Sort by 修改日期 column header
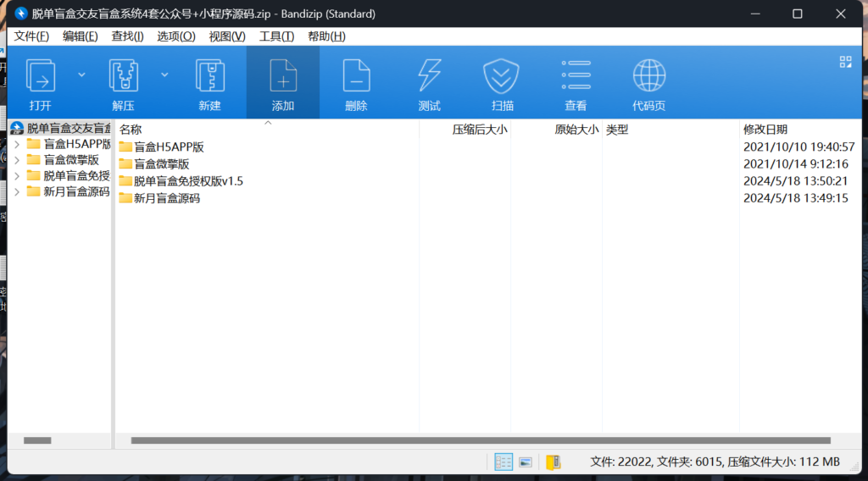The image size is (868, 481). click(x=765, y=130)
